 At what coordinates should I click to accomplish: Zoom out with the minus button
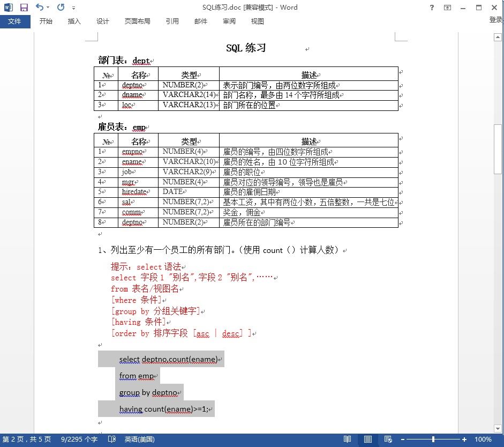[402, 439]
